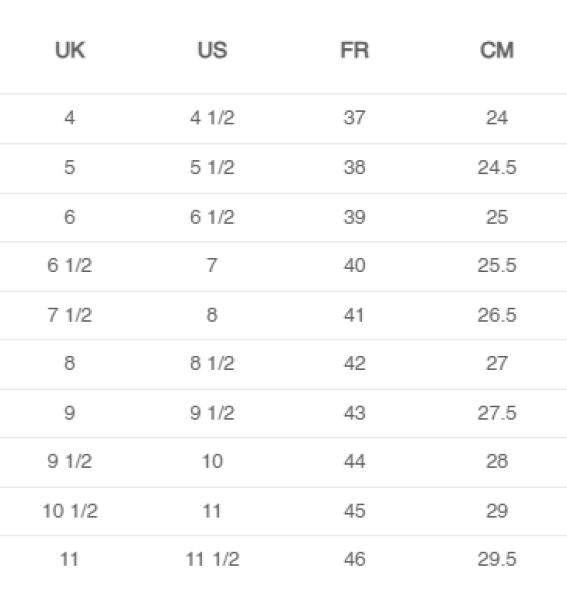567x600 pixels.
Task: Click FR size 46 cell
Action: click(x=355, y=559)
